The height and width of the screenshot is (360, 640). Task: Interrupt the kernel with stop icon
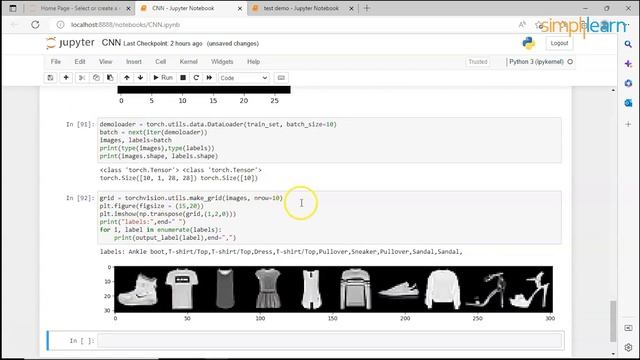(x=183, y=78)
